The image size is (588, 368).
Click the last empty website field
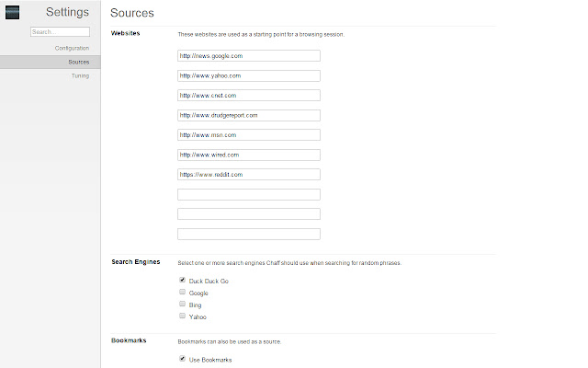click(249, 234)
